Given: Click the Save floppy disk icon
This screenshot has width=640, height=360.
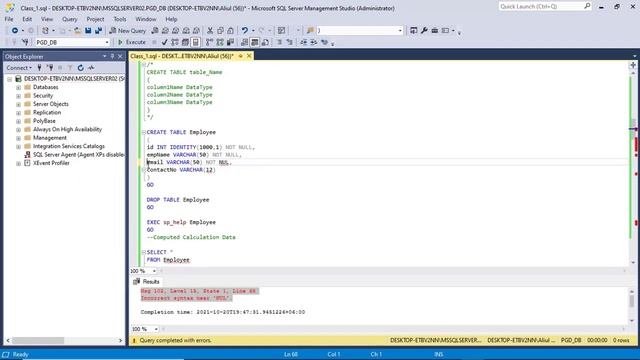Looking at the screenshot, I should pos(88,31).
